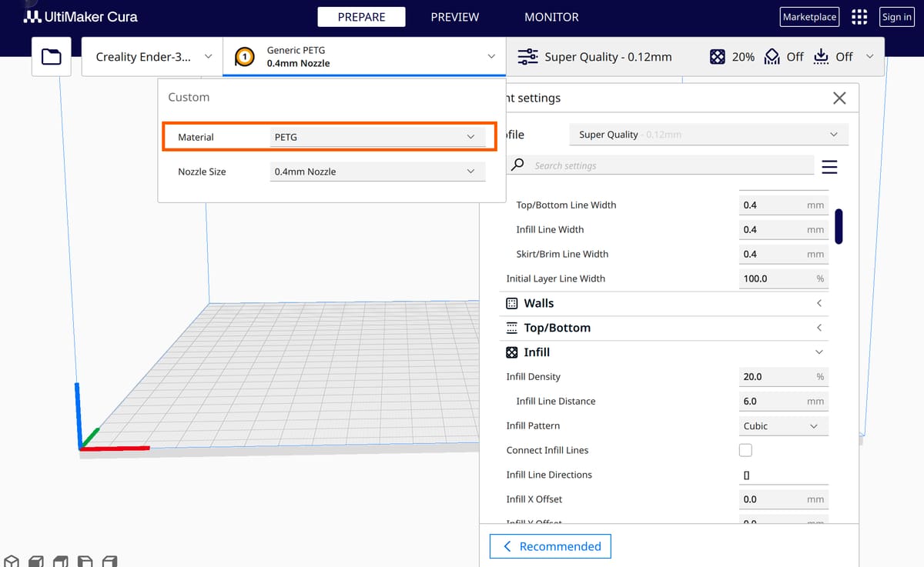This screenshot has height=567, width=924.
Task: Edit the Infill Line Width value
Action: pyautogui.click(x=784, y=229)
